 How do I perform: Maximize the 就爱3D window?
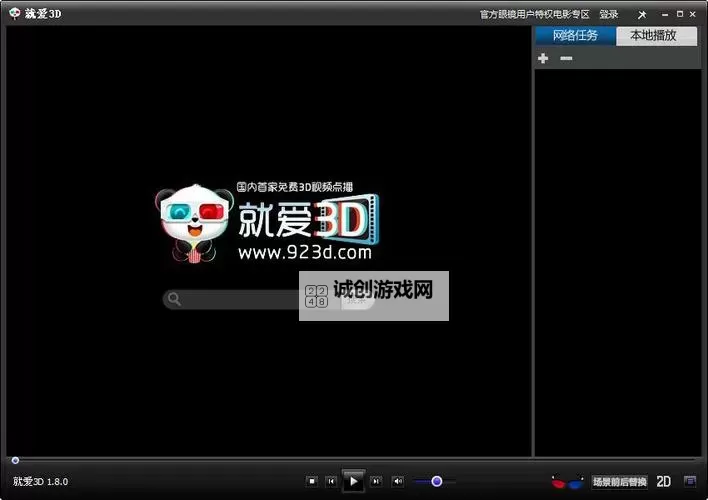click(x=680, y=14)
